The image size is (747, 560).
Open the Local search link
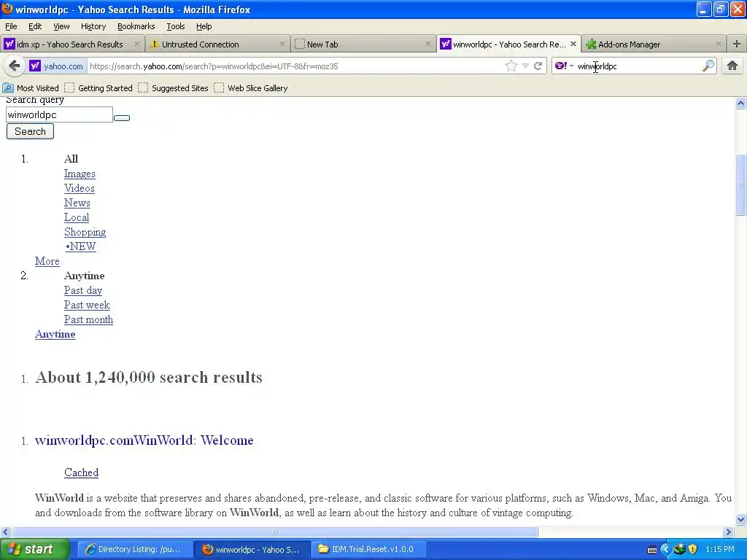[77, 217]
